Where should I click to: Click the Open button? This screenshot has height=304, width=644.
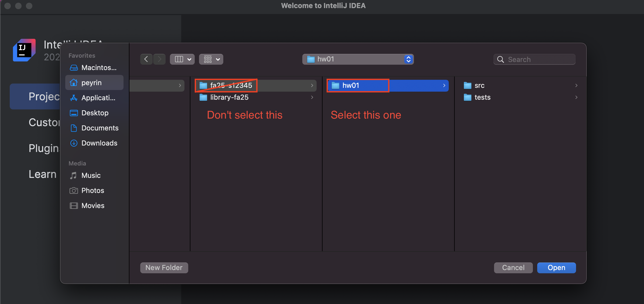pyautogui.click(x=556, y=268)
